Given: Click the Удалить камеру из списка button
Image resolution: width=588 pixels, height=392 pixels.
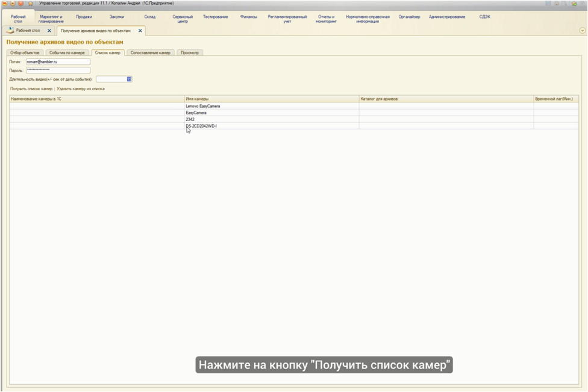Looking at the screenshot, I should (81, 89).
